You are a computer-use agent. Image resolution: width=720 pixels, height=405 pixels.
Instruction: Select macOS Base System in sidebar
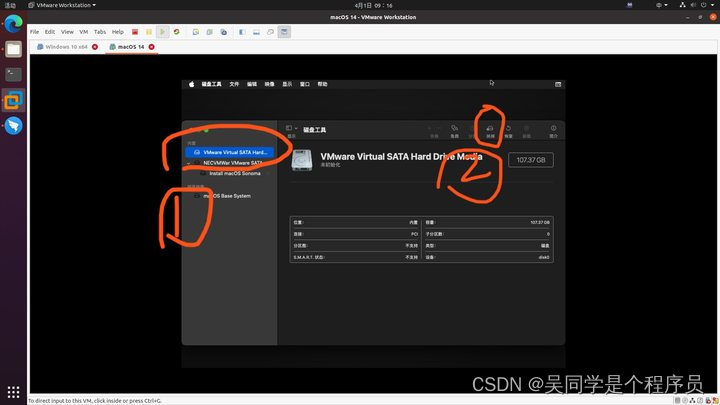click(227, 196)
